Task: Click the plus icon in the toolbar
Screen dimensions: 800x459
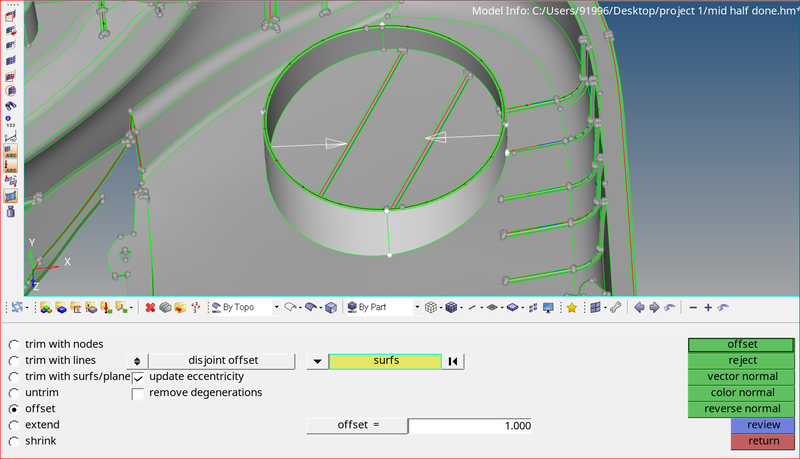Action: click(708, 308)
